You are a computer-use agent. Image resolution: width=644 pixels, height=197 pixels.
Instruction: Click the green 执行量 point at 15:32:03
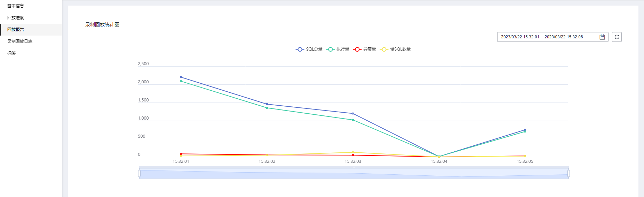tap(353, 120)
